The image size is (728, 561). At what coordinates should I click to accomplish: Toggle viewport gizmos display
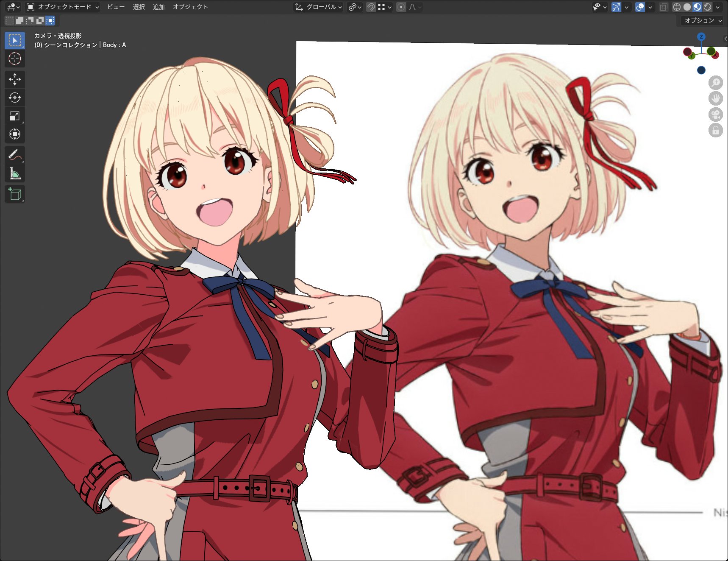(x=616, y=7)
